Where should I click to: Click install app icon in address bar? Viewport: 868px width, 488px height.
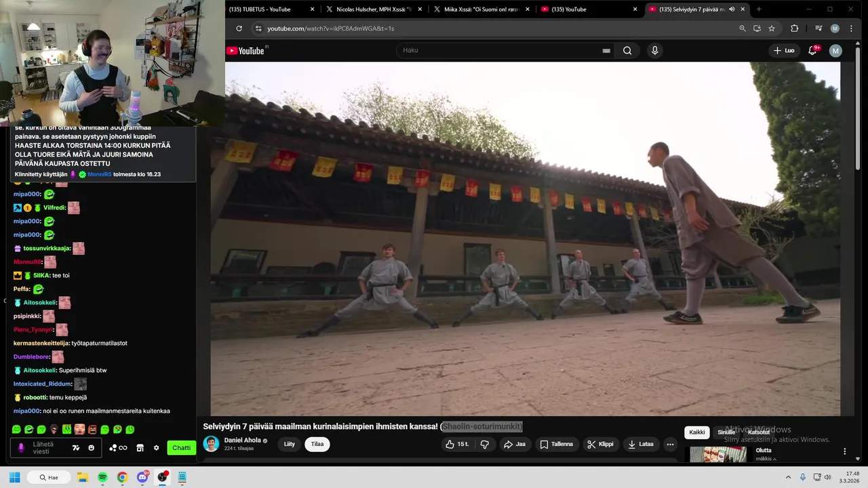tap(757, 28)
